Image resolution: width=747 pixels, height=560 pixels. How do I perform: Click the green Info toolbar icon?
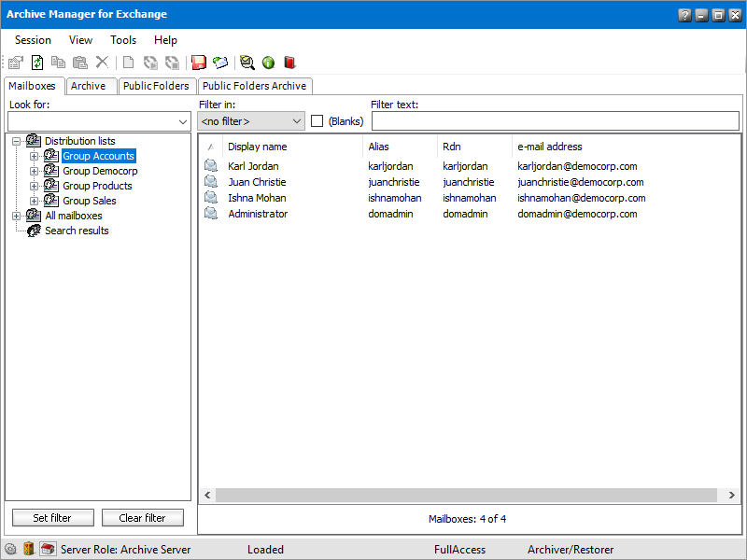click(x=268, y=63)
